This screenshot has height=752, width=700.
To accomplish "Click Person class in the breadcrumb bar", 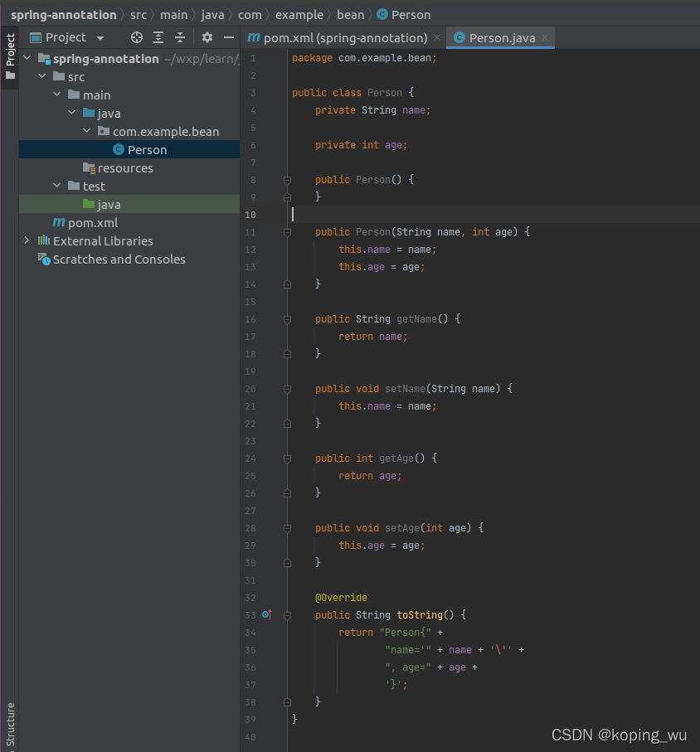I will pos(404,15).
